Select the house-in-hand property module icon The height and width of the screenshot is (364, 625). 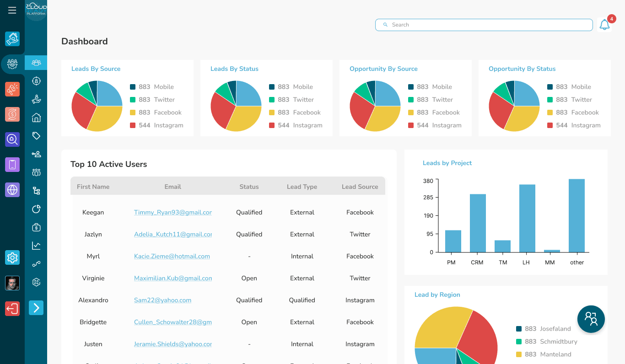pyautogui.click(x=12, y=39)
